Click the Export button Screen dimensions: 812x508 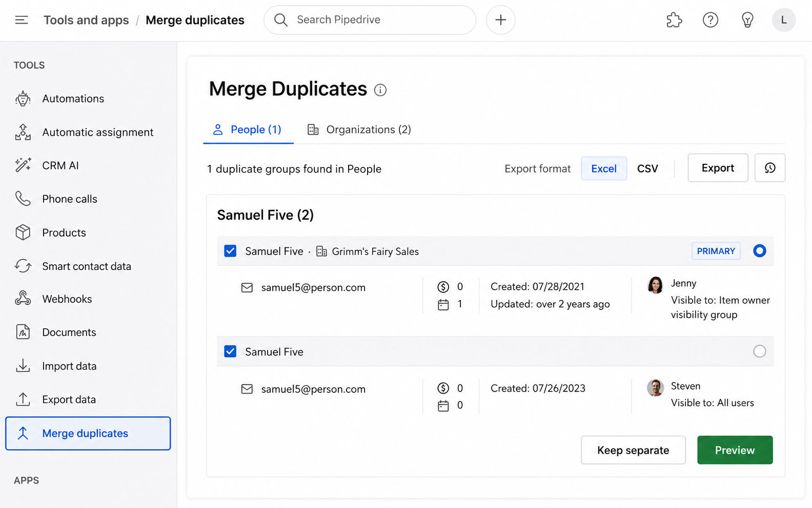pyautogui.click(x=718, y=168)
